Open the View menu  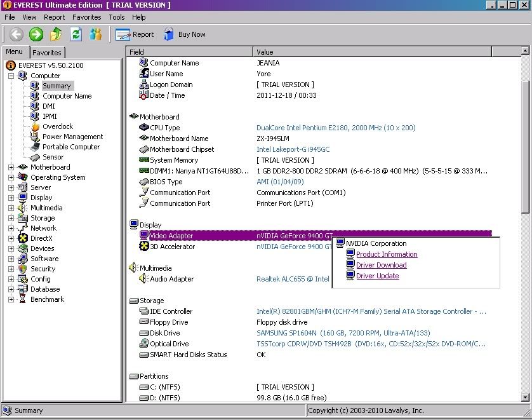click(x=29, y=17)
